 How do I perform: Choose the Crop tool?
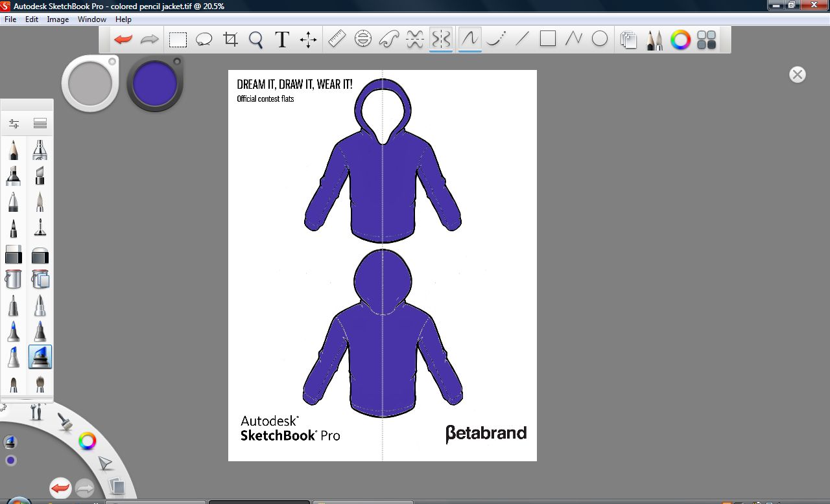tap(230, 40)
